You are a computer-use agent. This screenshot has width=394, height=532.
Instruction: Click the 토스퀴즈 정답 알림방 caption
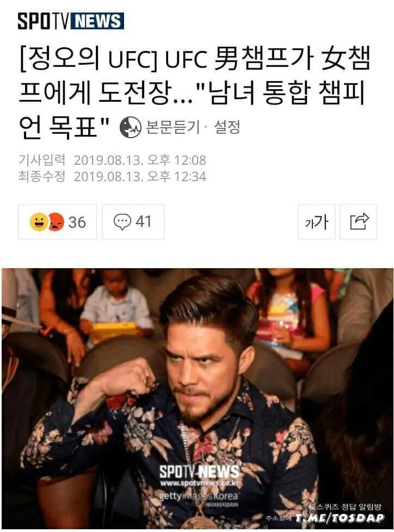point(346,506)
